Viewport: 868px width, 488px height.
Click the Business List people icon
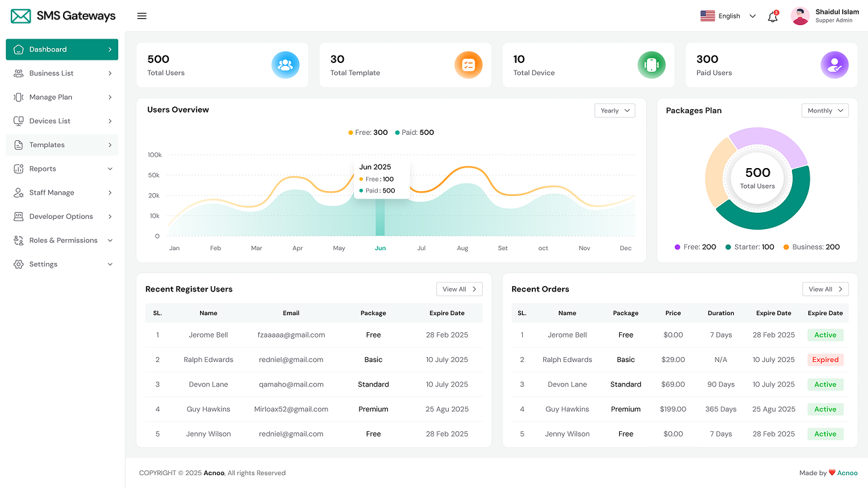click(x=18, y=73)
